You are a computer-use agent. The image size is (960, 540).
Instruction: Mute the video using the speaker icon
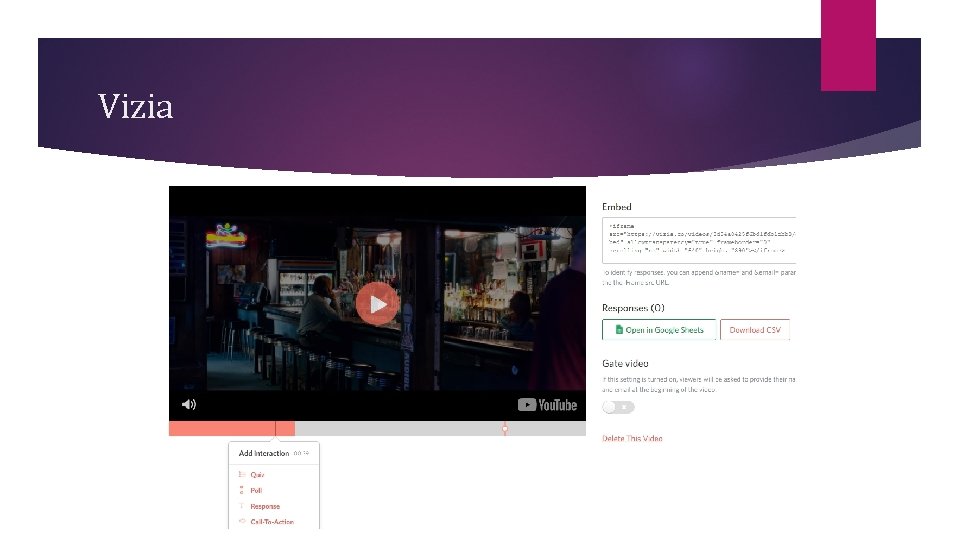click(x=189, y=404)
